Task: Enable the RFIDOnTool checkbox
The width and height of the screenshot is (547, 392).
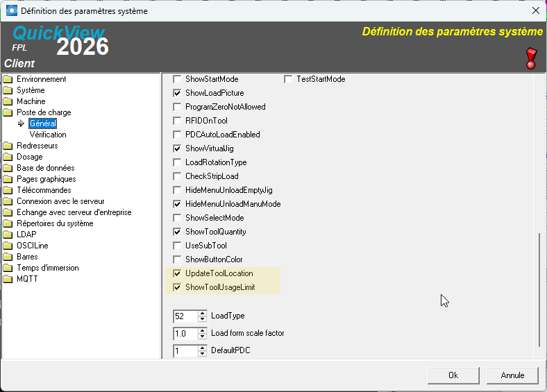Action: click(177, 121)
